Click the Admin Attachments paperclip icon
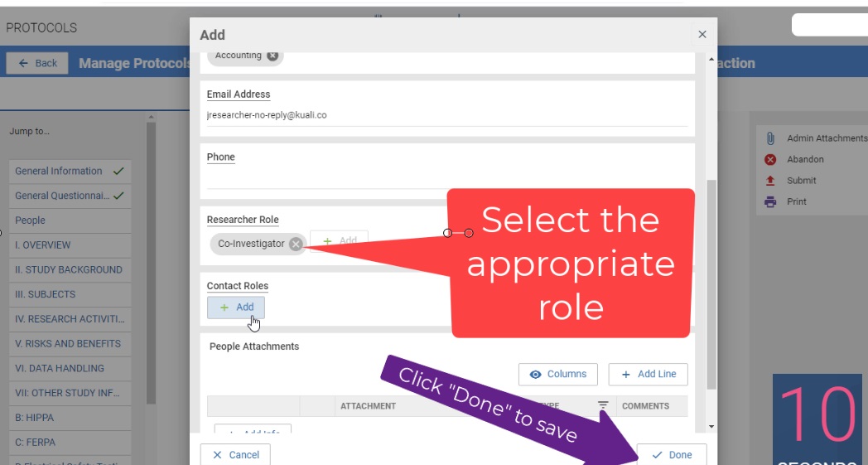The height and width of the screenshot is (465, 868). click(770, 138)
